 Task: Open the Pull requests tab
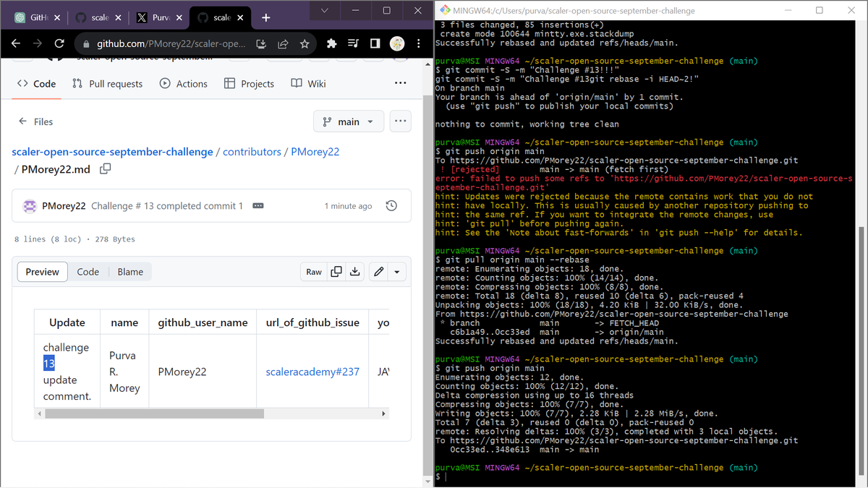coord(107,84)
